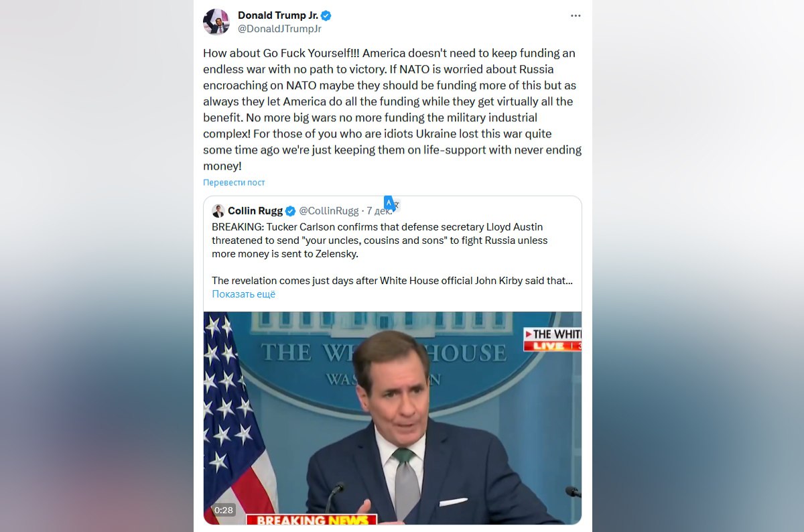The height and width of the screenshot is (532, 804).
Task: Open the @CollinRugg handle
Action: click(x=328, y=211)
